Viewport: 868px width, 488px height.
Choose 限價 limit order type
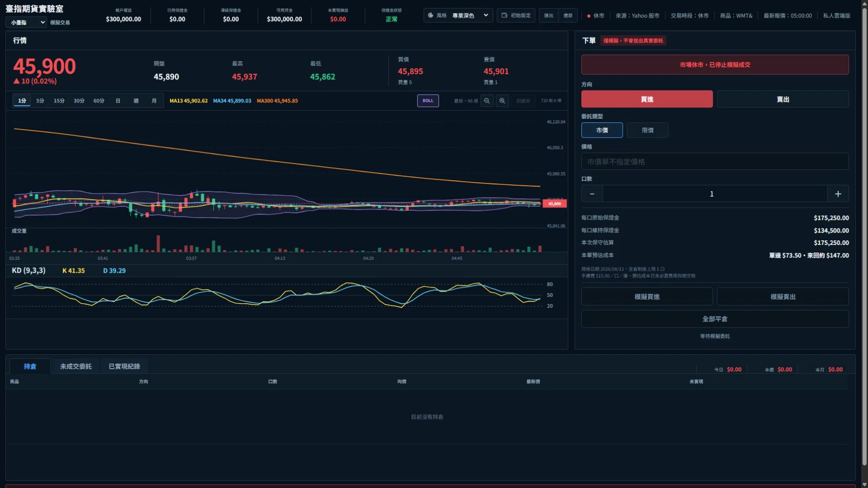(x=647, y=130)
